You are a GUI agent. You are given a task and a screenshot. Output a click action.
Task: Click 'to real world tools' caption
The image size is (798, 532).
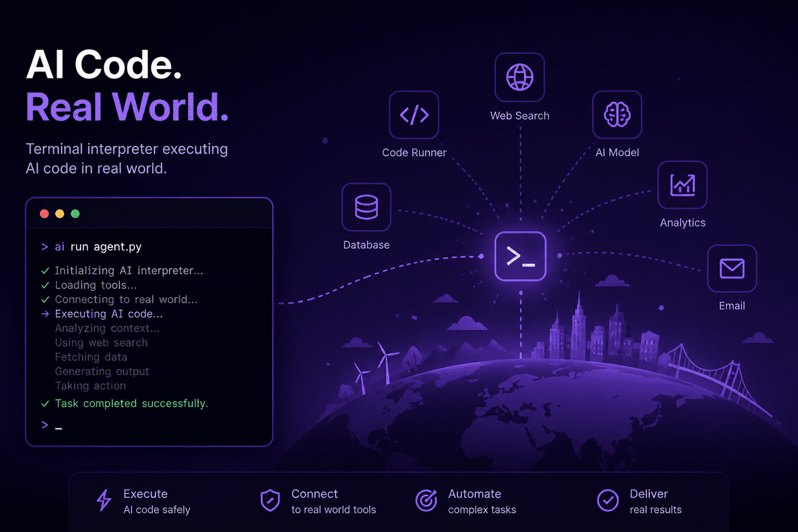[334, 510]
